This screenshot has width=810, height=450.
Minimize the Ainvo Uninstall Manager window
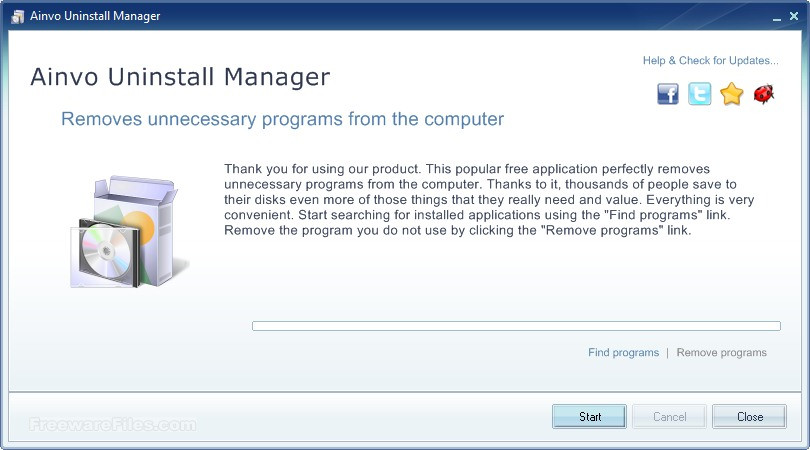[776, 17]
